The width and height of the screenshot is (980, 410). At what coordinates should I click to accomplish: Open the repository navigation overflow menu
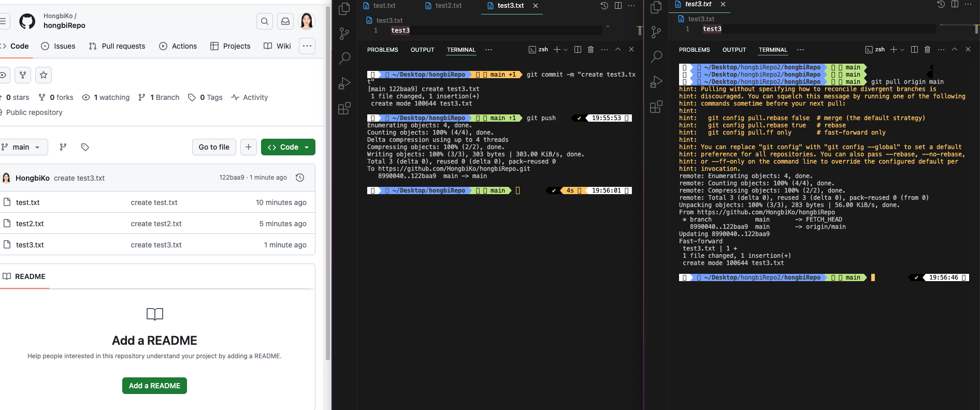pos(307,46)
